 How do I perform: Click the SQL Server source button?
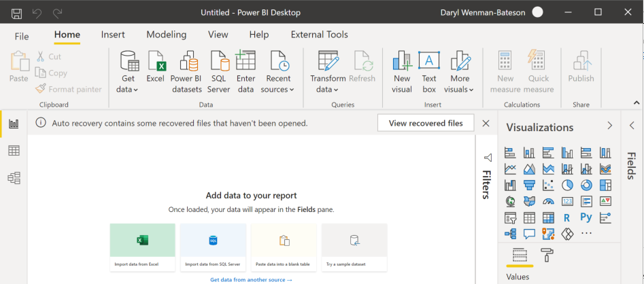[219, 72]
